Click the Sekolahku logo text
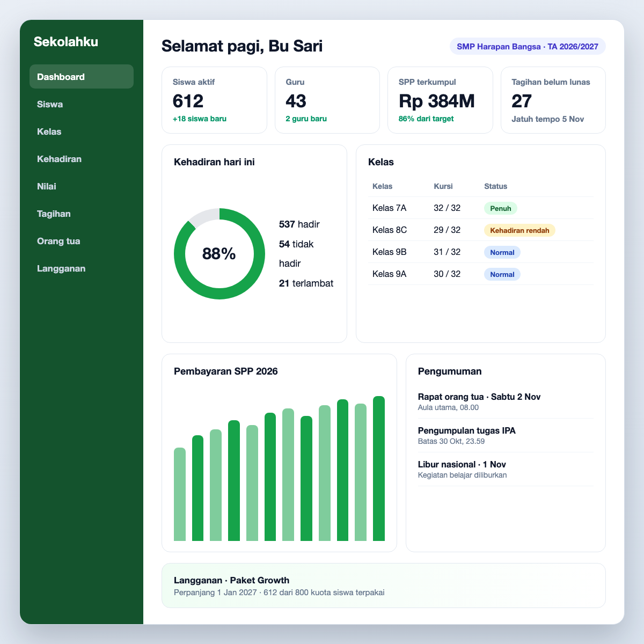Image resolution: width=644 pixels, height=644 pixels. 66,42
